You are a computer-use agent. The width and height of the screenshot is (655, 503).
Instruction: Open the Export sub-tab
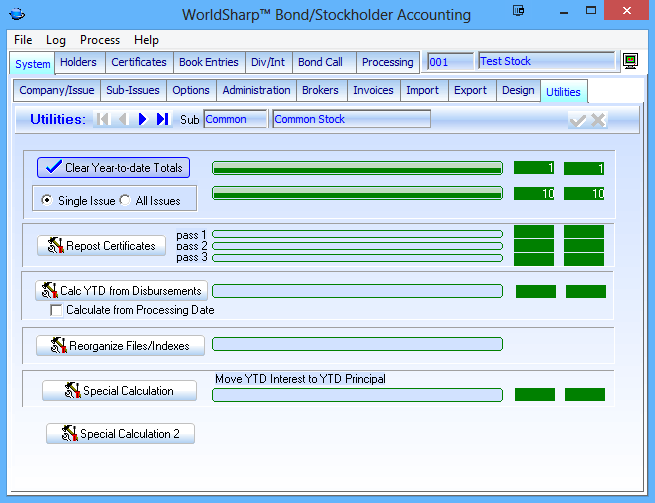click(x=470, y=90)
